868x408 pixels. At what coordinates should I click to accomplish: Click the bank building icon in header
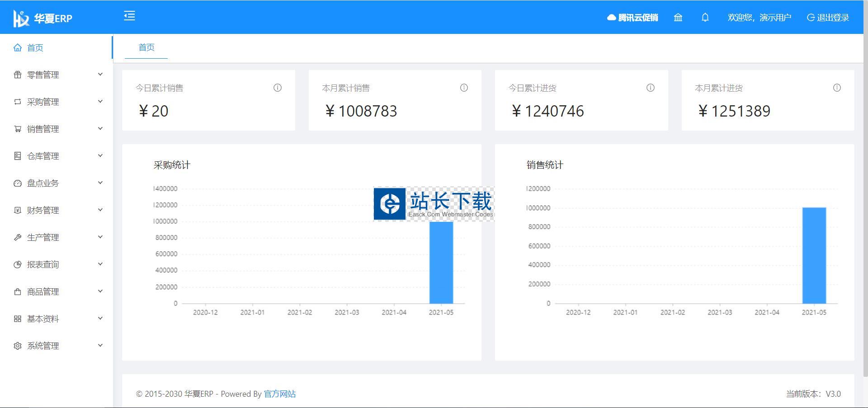click(x=678, y=18)
